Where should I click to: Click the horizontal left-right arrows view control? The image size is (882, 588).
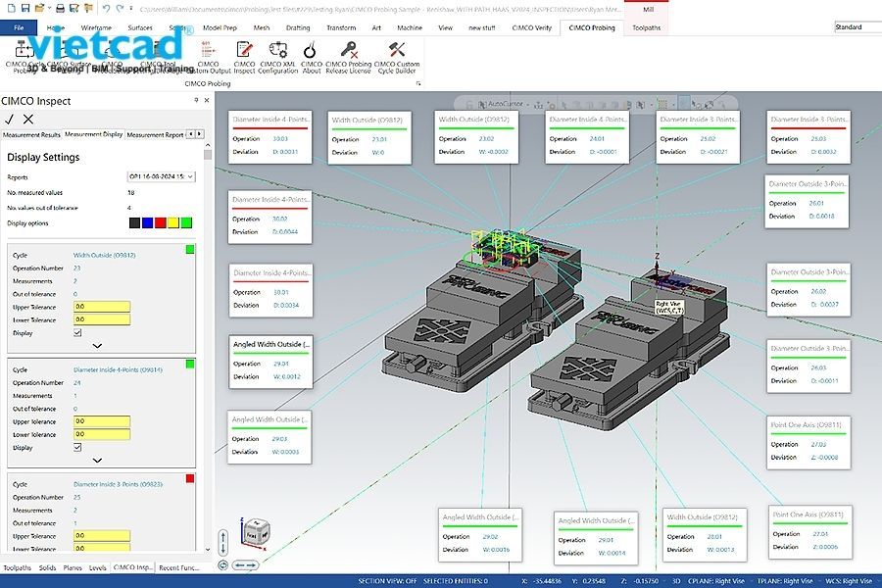pos(245,564)
